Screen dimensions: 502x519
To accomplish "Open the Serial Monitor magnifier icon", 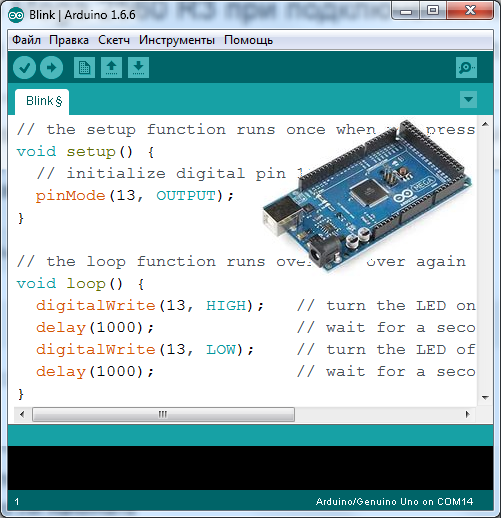I will coord(466,68).
